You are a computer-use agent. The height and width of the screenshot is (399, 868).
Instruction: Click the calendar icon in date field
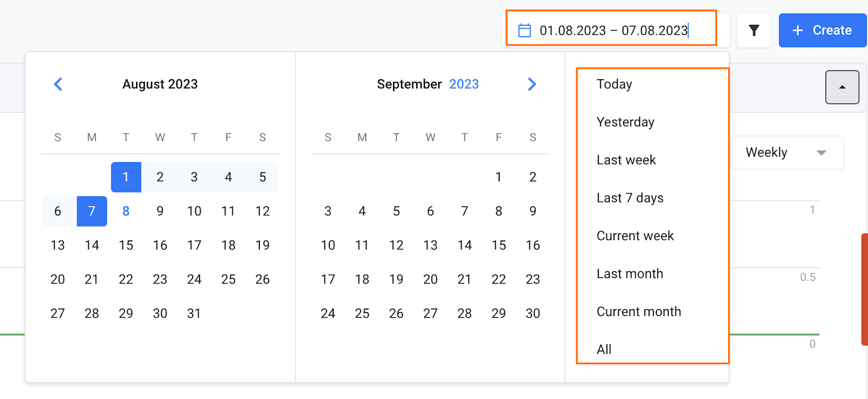(525, 30)
